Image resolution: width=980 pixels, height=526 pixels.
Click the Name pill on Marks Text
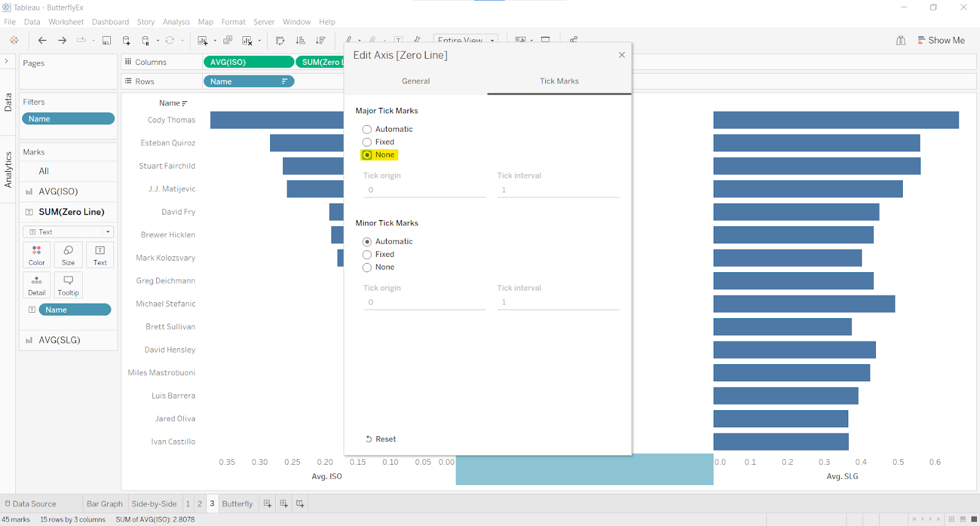coord(75,310)
